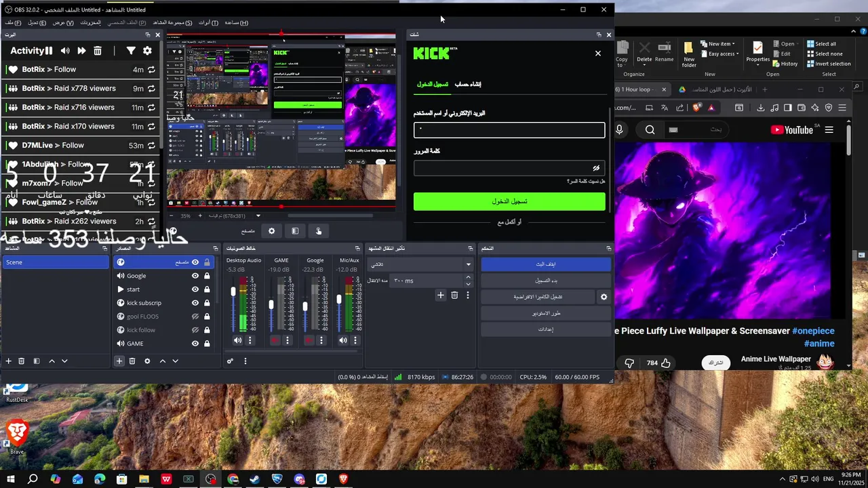
Task: Mute Desktop Audio in mixer
Action: 238,340
